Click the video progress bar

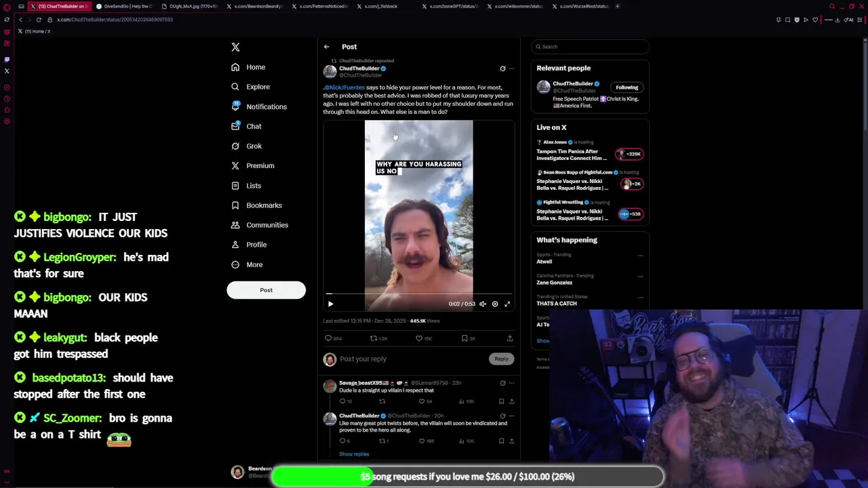pyautogui.click(x=418, y=294)
